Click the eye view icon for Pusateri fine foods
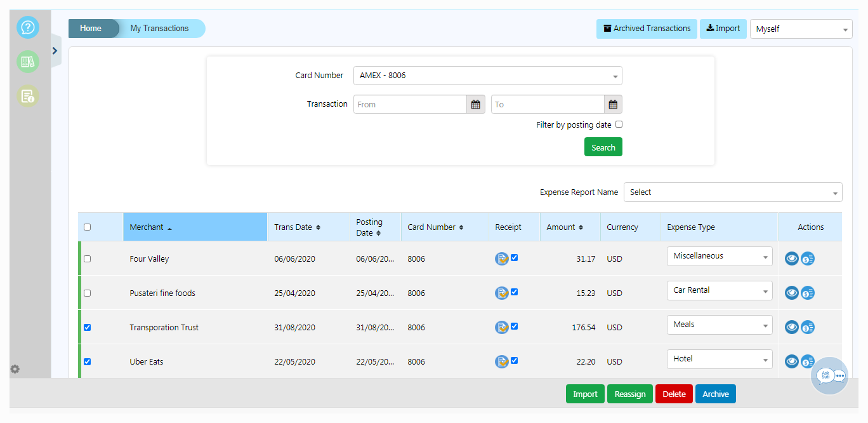Image resolution: width=868 pixels, height=423 pixels. point(792,293)
